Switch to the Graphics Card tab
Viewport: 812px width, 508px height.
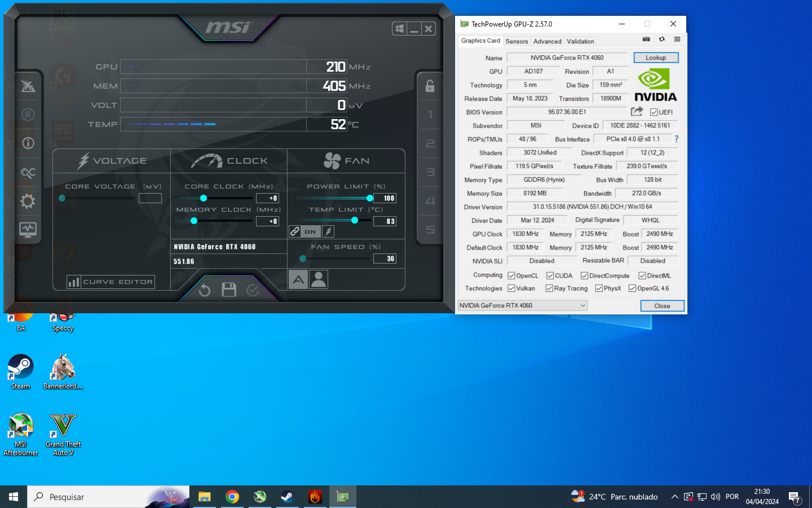[480, 41]
